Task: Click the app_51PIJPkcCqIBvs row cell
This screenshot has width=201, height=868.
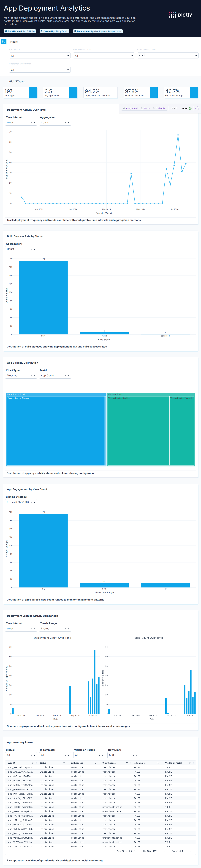Action: coord(21,768)
